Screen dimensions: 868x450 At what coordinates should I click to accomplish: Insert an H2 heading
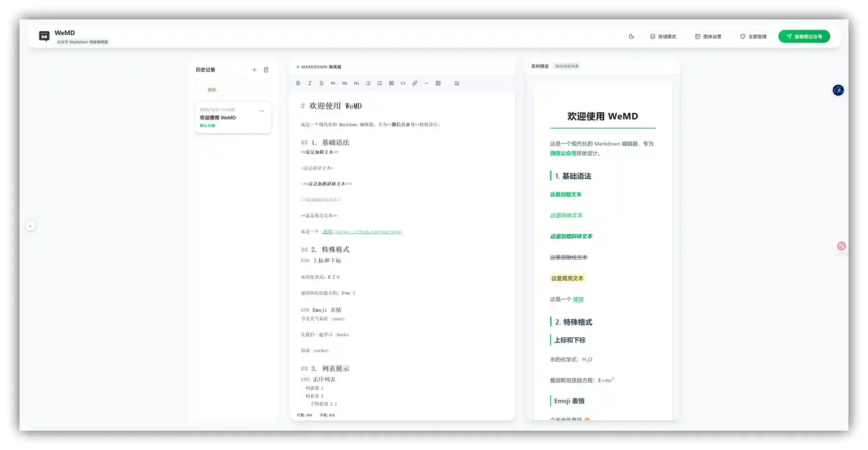click(344, 83)
